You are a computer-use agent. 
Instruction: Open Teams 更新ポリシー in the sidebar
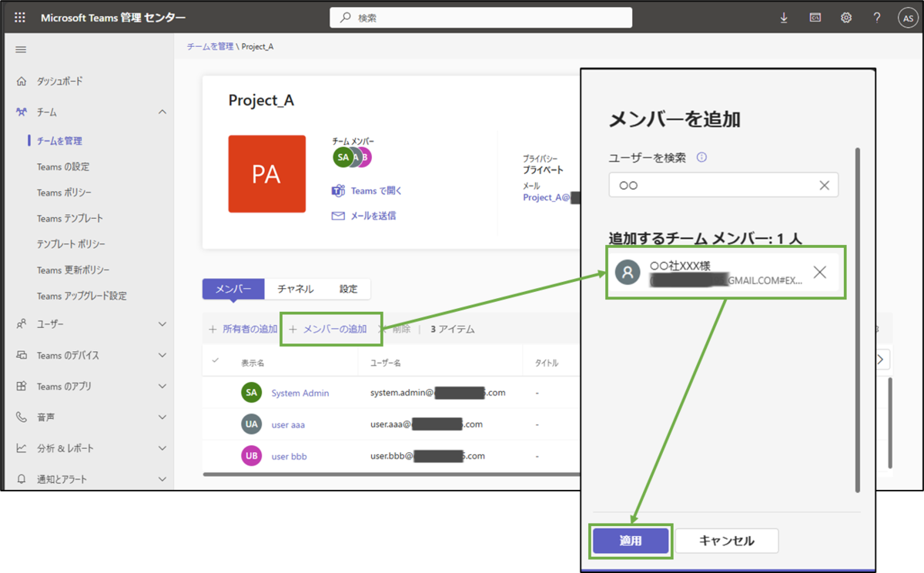[x=73, y=270]
